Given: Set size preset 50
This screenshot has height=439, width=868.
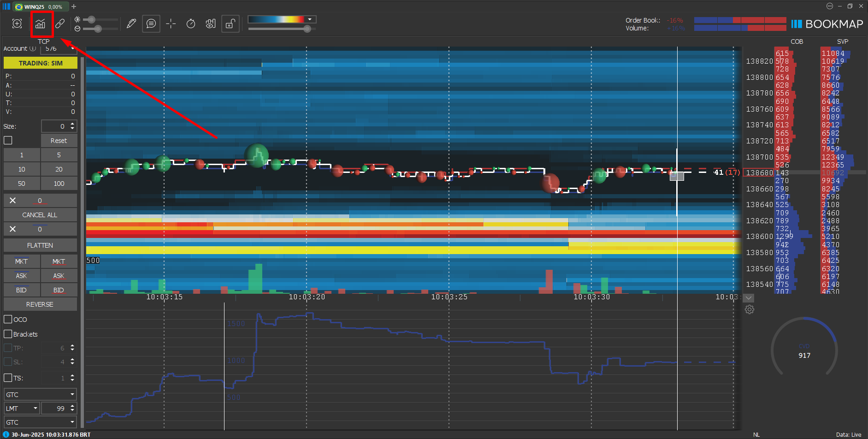Looking at the screenshot, I should tap(22, 184).
